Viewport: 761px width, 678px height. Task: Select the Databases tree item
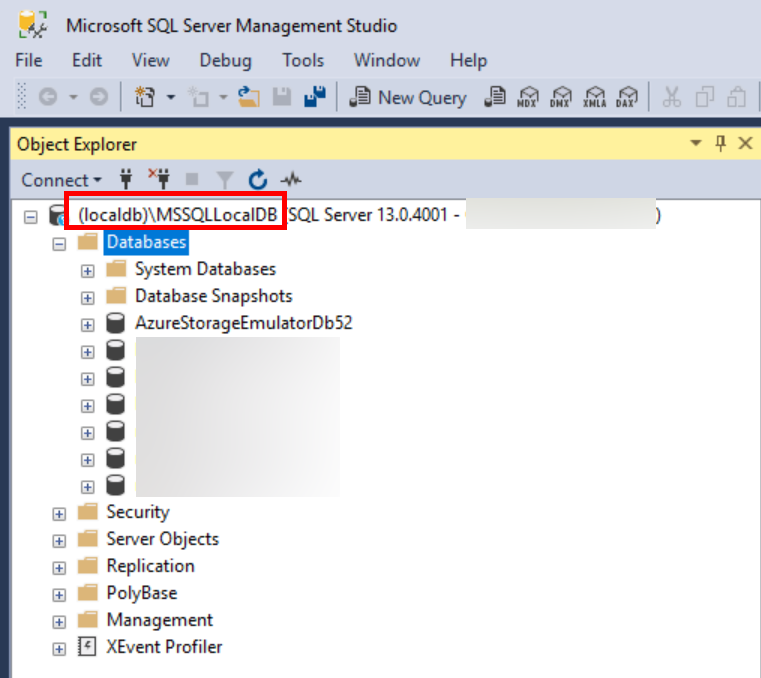click(146, 242)
